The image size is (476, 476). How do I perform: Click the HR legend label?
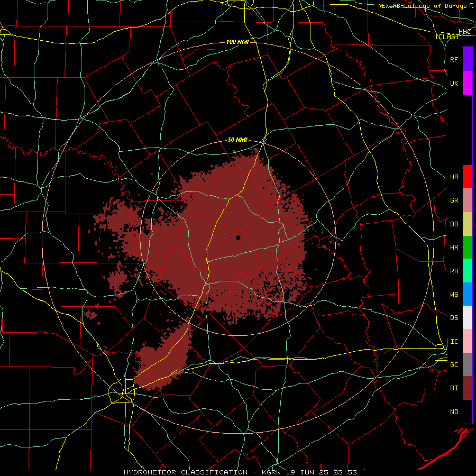[x=454, y=248]
